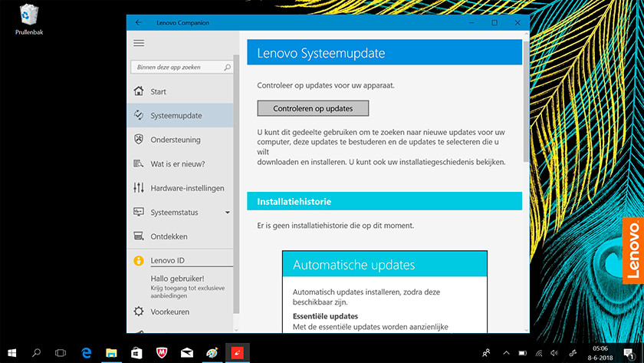Open File Explorer from the taskbar
This screenshot has height=363, width=644.
click(111, 353)
